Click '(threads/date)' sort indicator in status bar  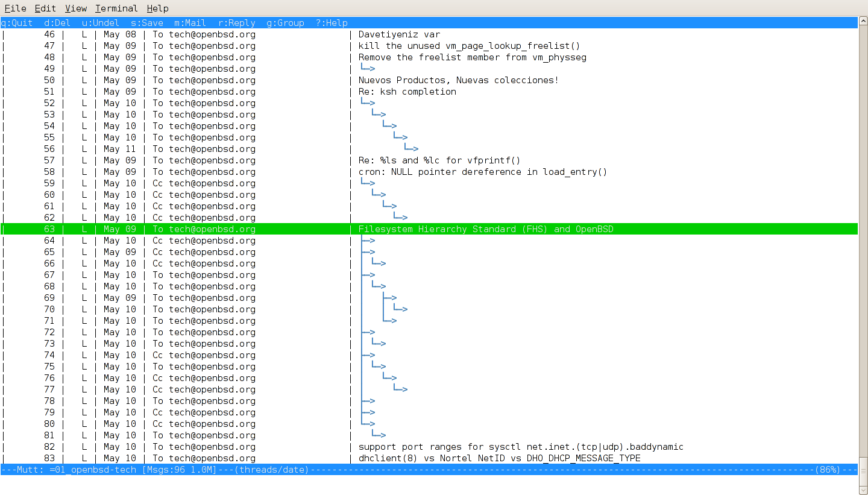270,470
